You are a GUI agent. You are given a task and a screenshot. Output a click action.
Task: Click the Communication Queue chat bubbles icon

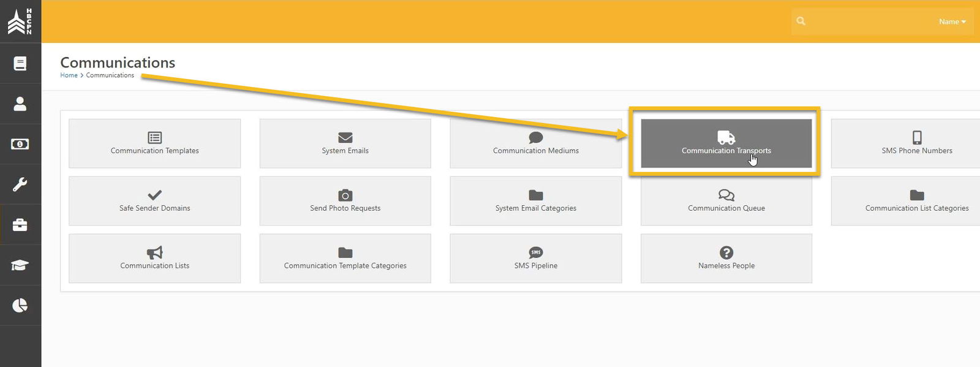point(726,195)
